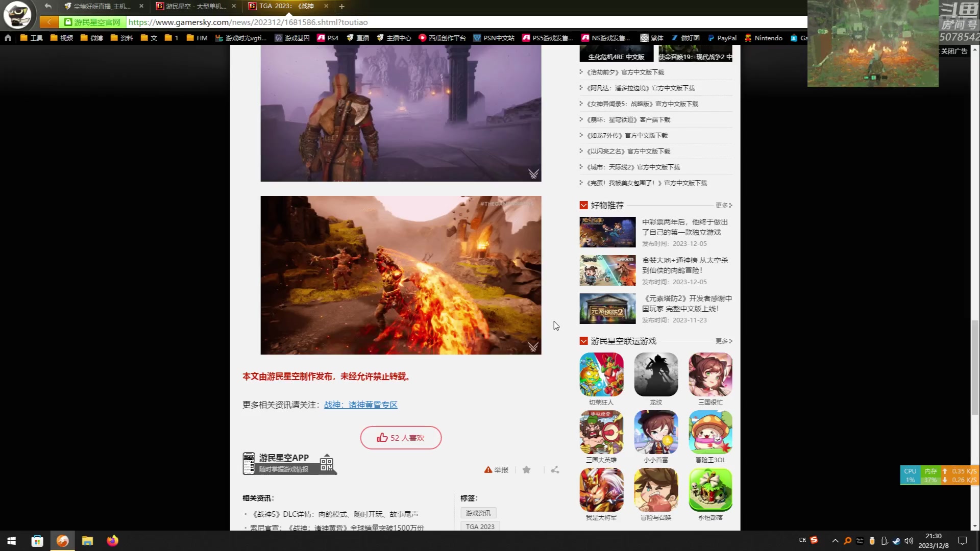
Task: Close the TGA 2023 tab
Action: coord(326,6)
